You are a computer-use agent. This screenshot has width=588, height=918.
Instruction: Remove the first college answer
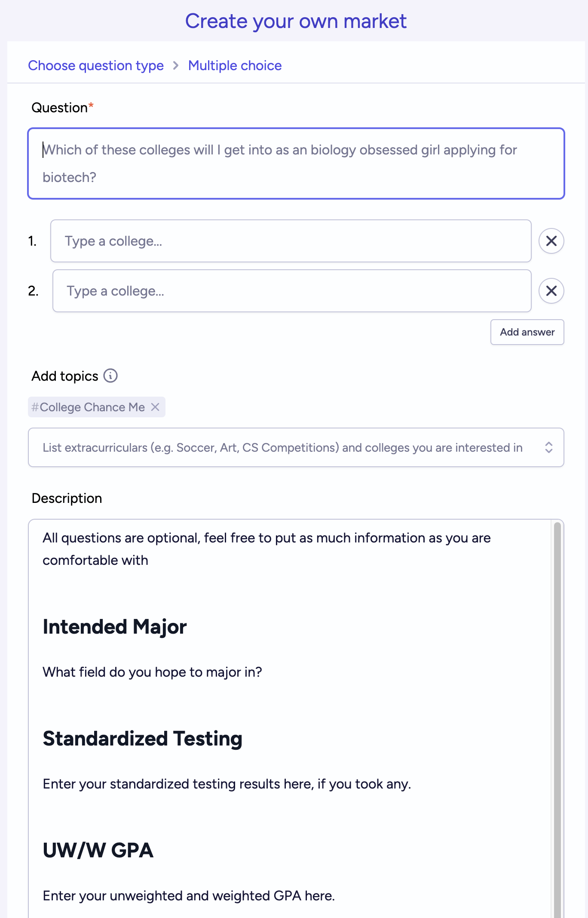[551, 241]
